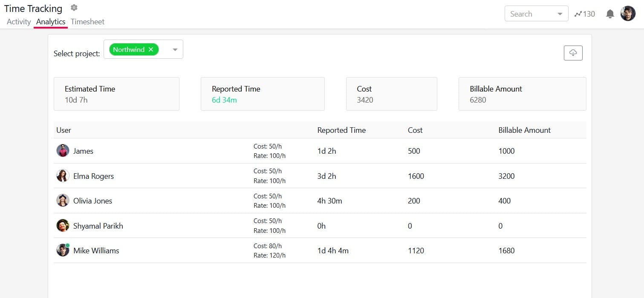The height and width of the screenshot is (298, 644).
Task: Click James's user avatar
Action: click(63, 151)
